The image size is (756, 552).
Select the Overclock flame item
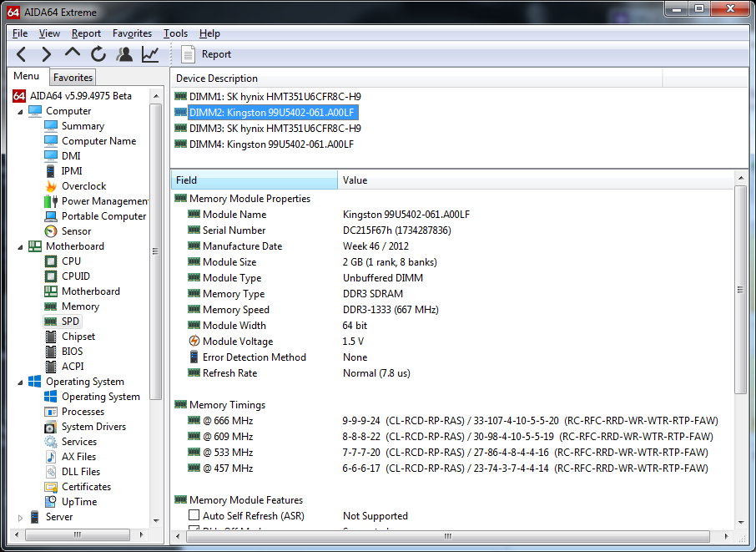pyautogui.click(x=83, y=186)
